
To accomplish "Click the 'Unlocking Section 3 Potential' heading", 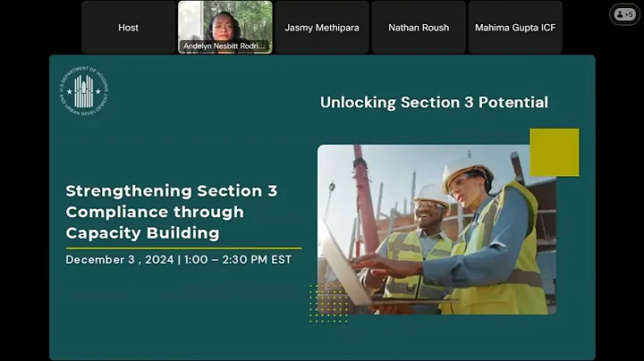I will 434,102.
